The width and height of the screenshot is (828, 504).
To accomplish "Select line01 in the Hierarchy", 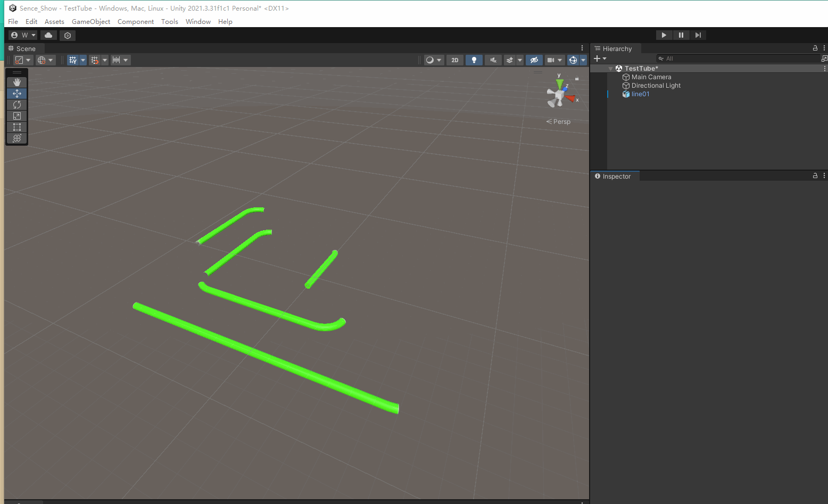I will pyautogui.click(x=640, y=94).
